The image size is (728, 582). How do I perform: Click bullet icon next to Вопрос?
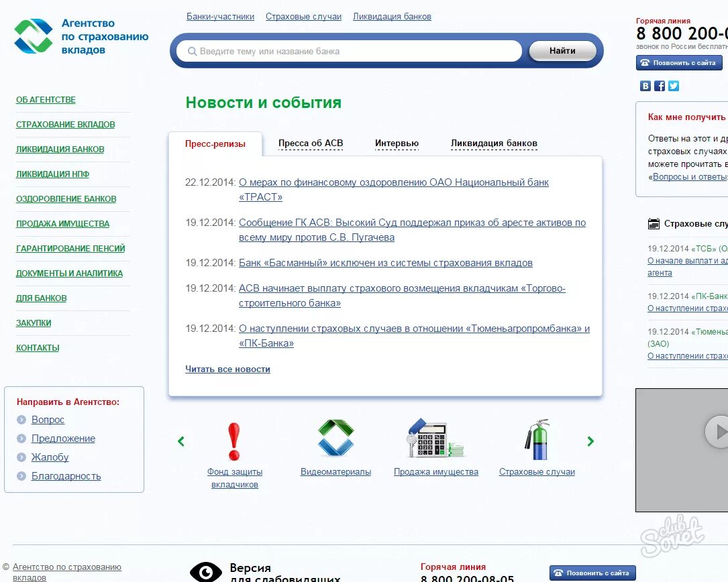point(21,420)
